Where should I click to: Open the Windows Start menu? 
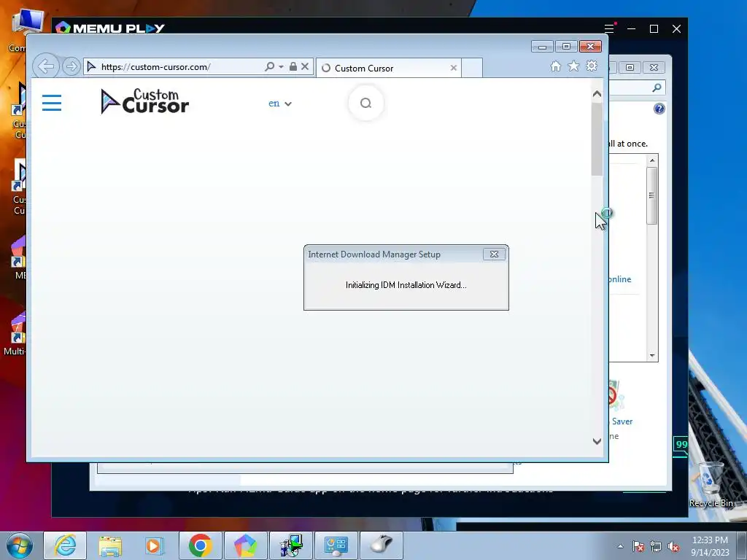click(x=20, y=545)
